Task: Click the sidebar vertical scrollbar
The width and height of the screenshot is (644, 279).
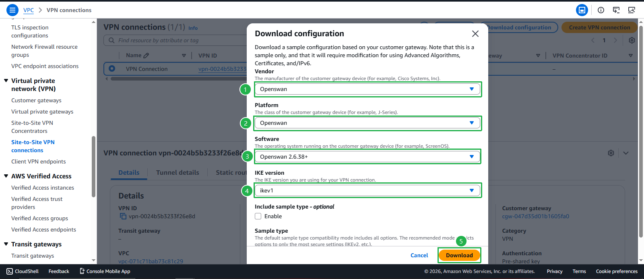Action: tap(94, 167)
